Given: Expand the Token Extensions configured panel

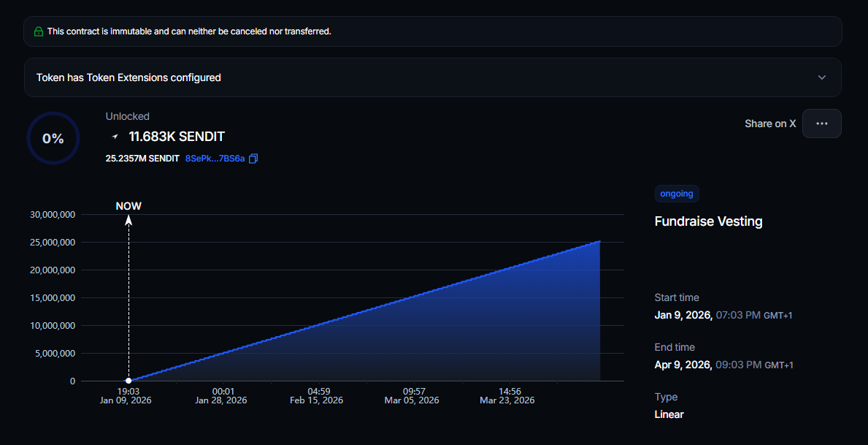Looking at the screenshot, I should tap(432, 77).
